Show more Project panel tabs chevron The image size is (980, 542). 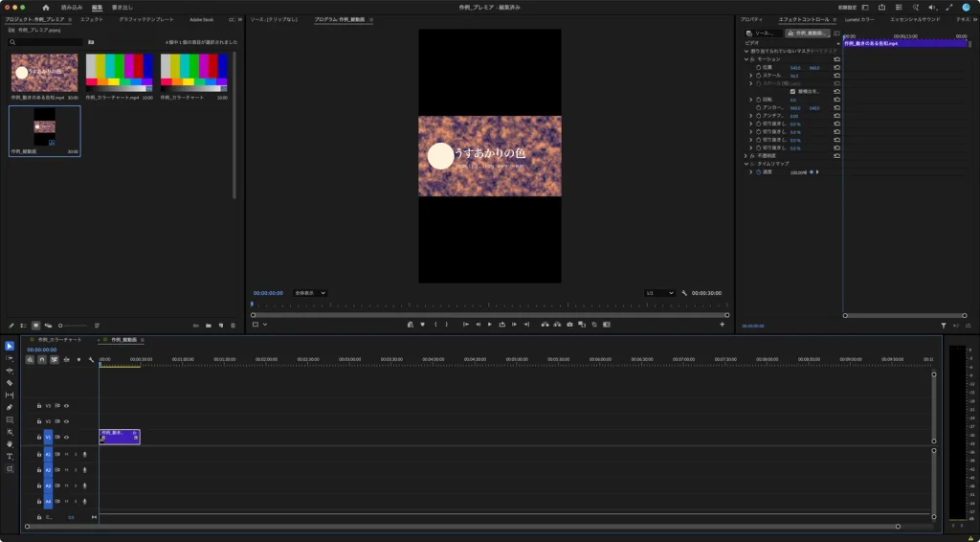pos(240,19)
